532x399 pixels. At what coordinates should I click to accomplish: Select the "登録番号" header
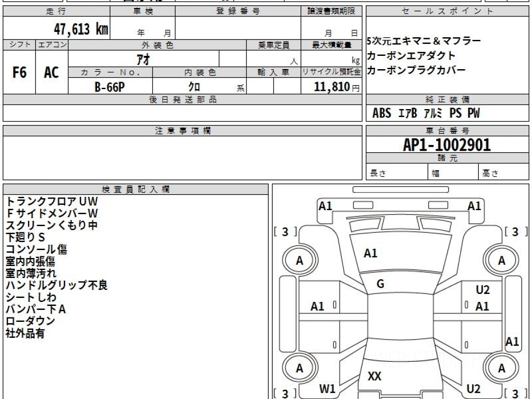point(238,12)
